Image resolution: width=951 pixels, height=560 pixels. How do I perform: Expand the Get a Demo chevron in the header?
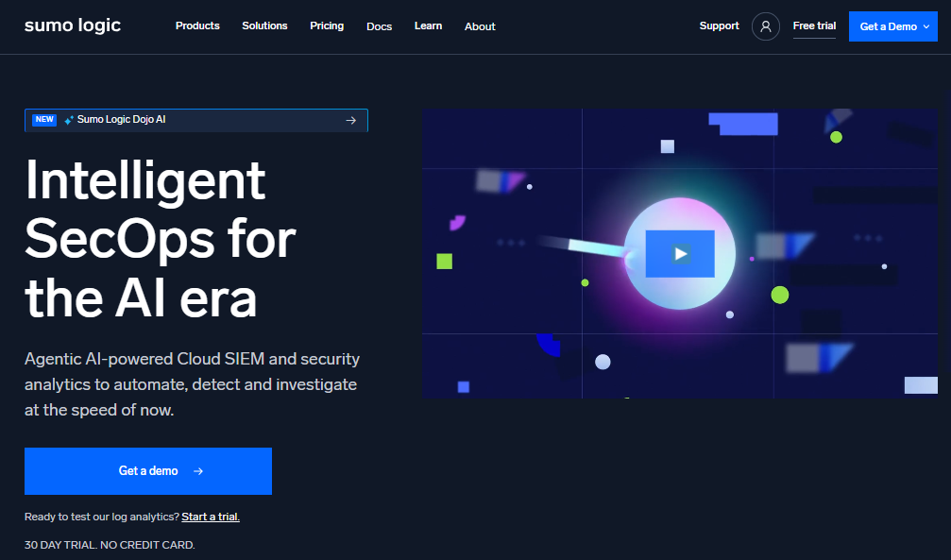[926, 27]
